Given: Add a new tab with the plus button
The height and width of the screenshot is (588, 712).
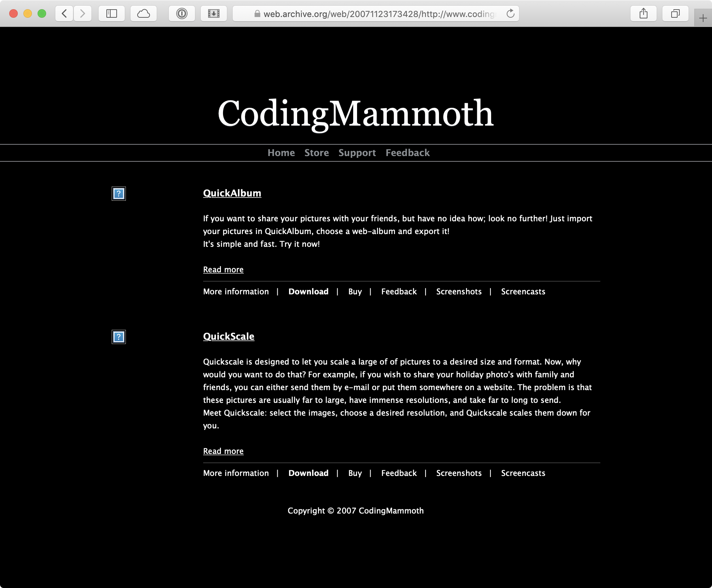Looking at the screenshot, I should pos(703,18).
